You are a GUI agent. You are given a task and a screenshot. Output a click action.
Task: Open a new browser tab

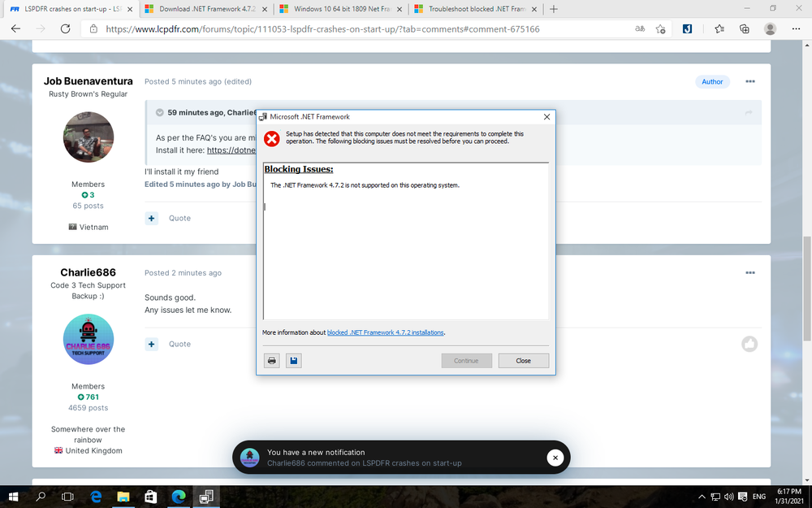tap(554, 9)
